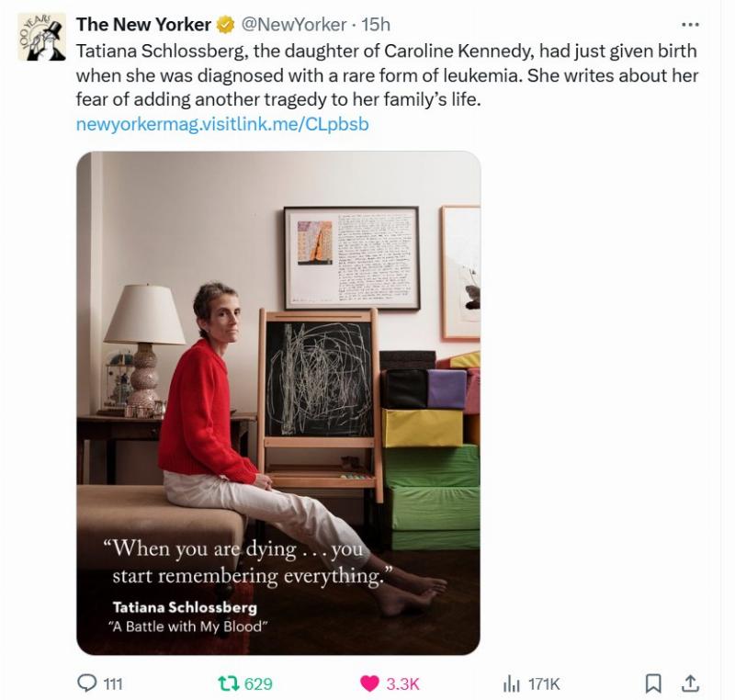Open the three-dot more options menu
Screen dimensions: 735x700
tap(689, 25)
